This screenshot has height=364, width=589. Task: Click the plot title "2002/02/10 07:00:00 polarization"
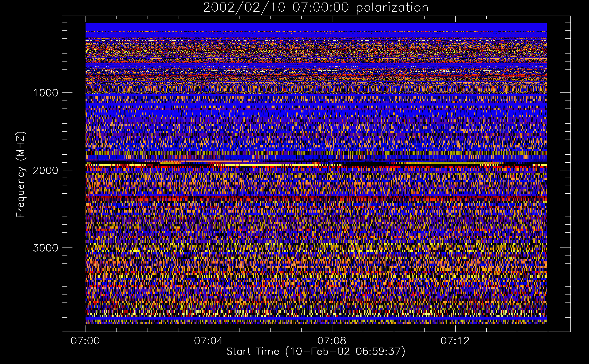coord(316,7)
